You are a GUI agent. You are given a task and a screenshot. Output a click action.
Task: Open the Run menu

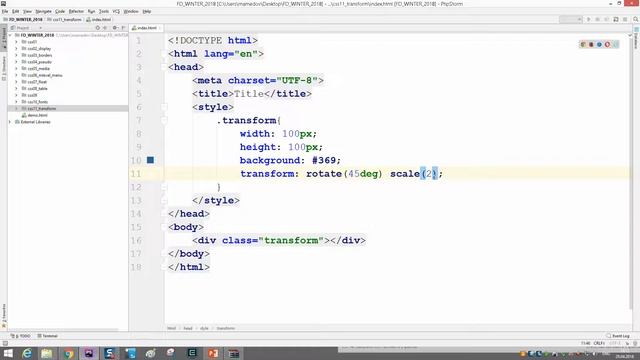pyautogui.click(x=91, y=11)
